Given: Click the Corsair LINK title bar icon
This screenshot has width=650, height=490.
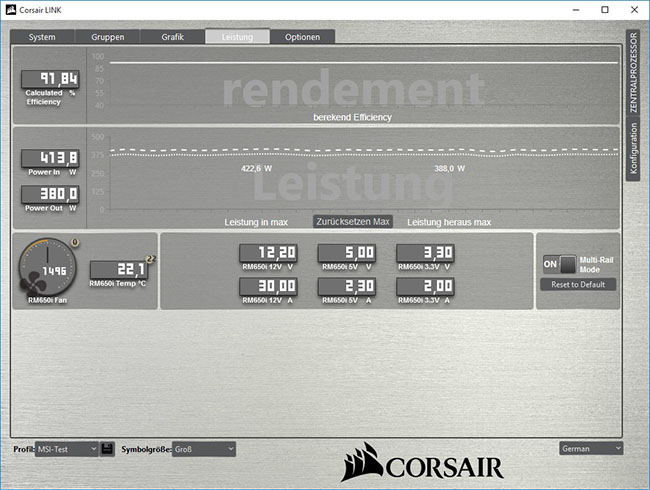Looking at the screenshot, I should tap(11, 10).
